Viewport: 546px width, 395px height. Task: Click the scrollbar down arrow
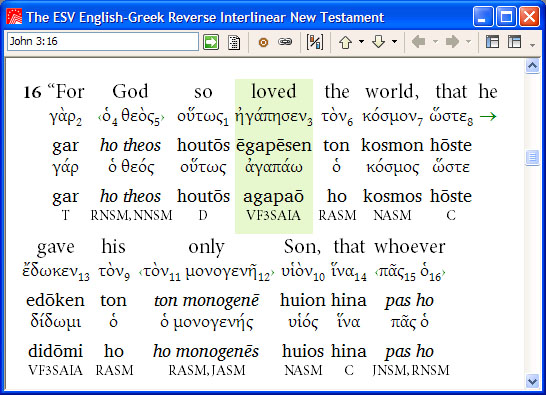point(532,381)
